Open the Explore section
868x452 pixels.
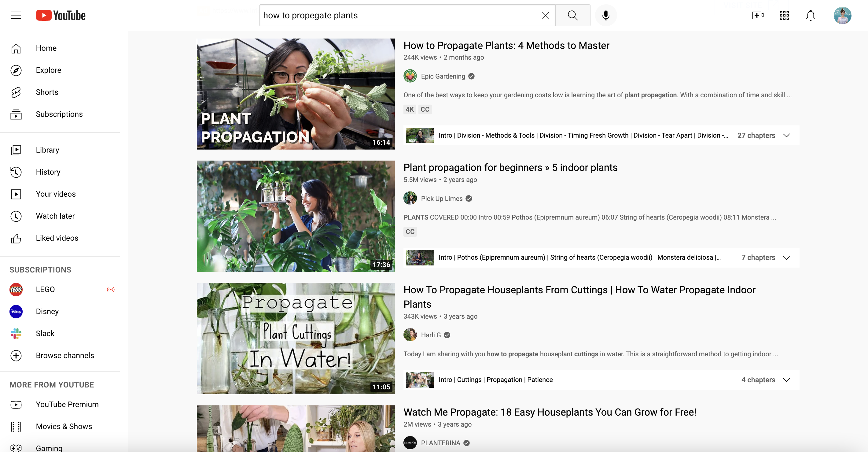tap(49, 70)
